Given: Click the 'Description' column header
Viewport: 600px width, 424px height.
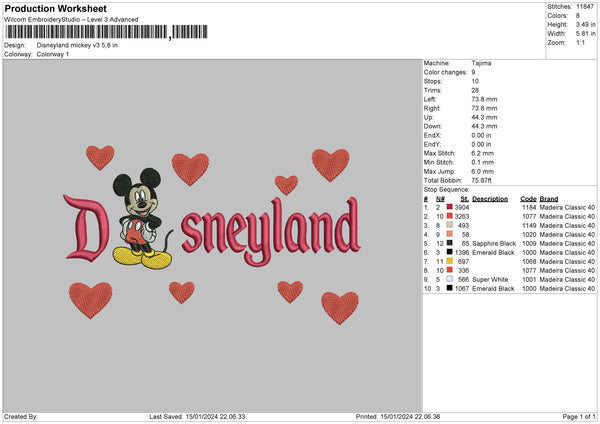Looking at the screenshot, I should pos(490,199).
